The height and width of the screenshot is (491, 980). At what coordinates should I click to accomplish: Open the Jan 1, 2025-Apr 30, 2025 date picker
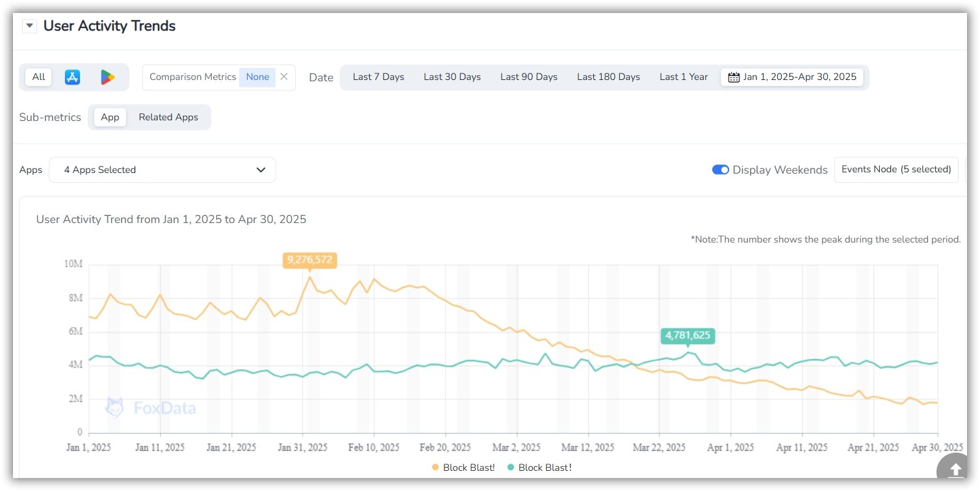coord(792,77)
